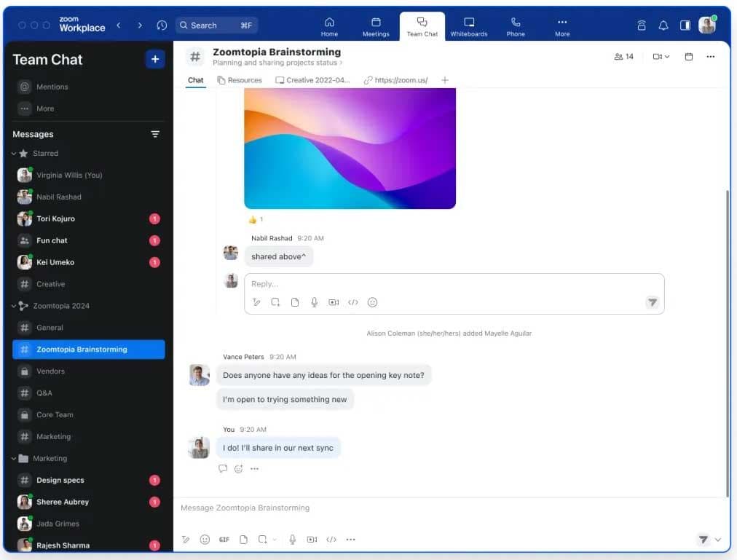The image size is (737, 560).
Task: Open formatting options in main composer
Action: pyautogui.click(x=186, y=540)
